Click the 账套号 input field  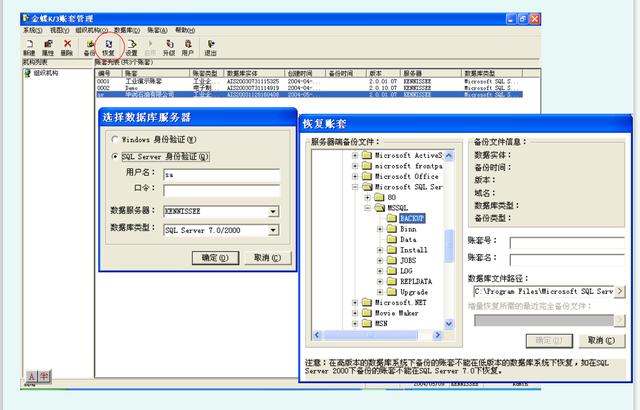pyautogui.click(x=567, y=243)
